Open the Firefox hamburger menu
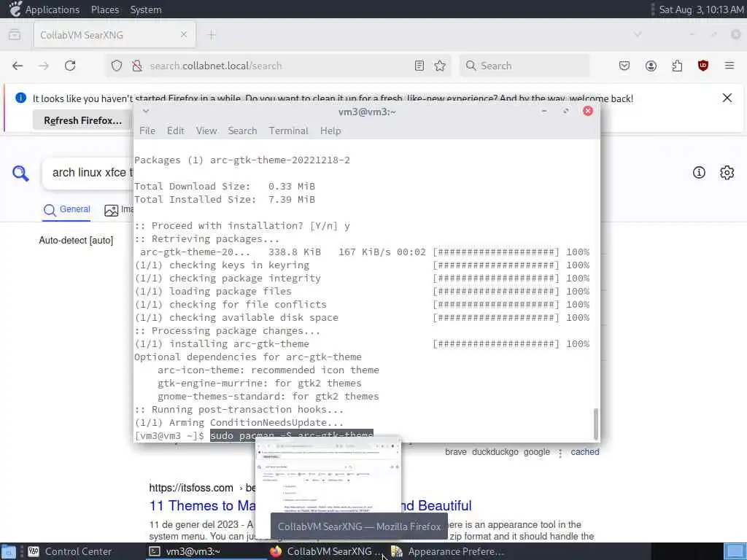Viewport: 747px width, 560px height. click(729, 66)
